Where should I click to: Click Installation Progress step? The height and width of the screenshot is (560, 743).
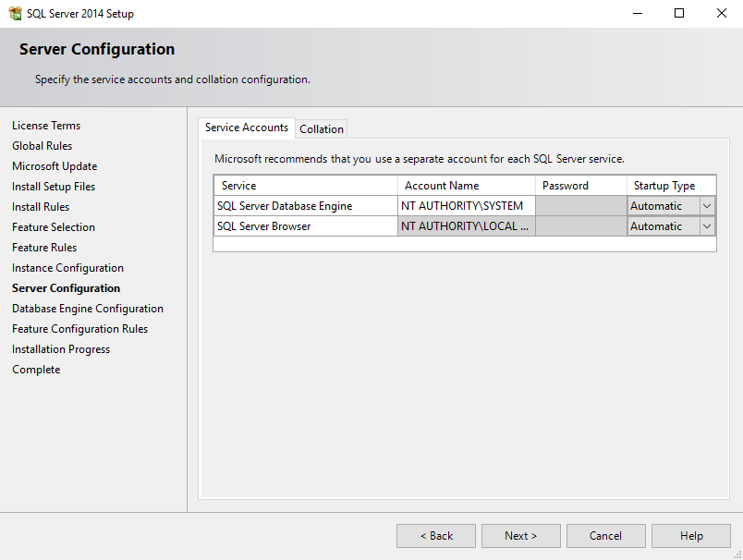(61, 349)
